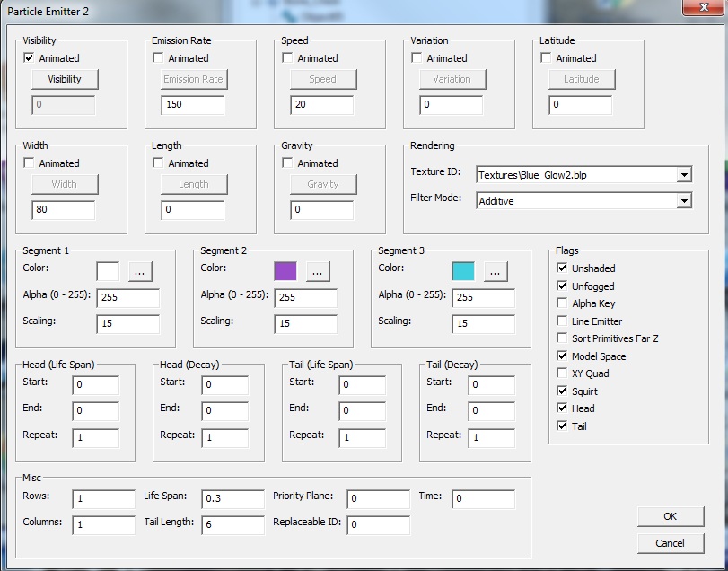The image size is (728, 571).
Task: Uncheck the Tail flag
Action: [x=562, y=426]
